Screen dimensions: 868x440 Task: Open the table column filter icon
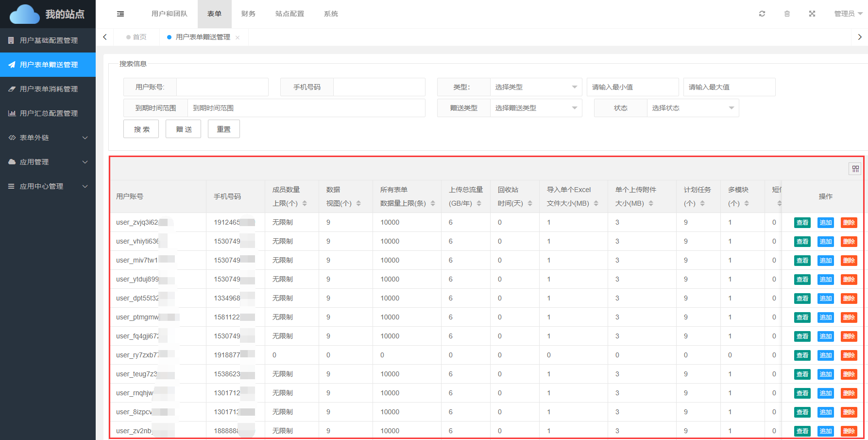point(855,169)
